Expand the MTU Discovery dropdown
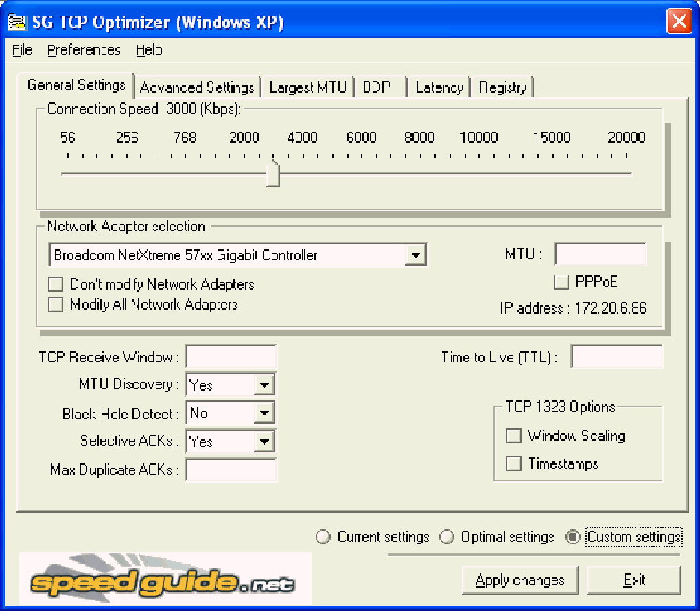This screenshot has height=611, width=700. coord(264,384)
